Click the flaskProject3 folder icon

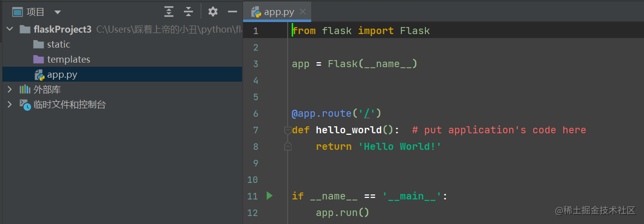[x=25, y=29]
